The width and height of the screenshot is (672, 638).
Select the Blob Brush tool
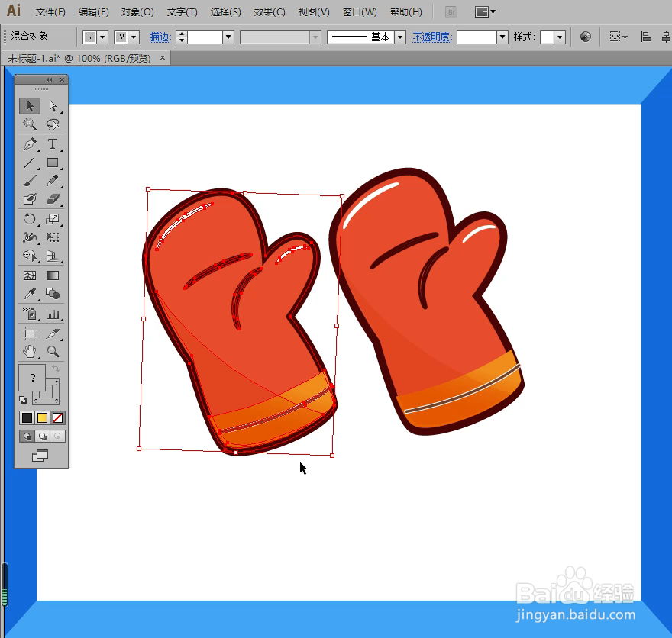coord(30,199)
